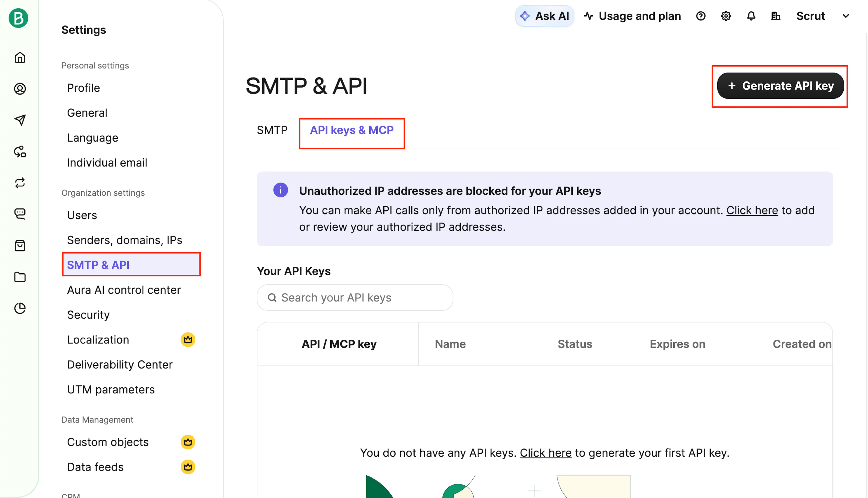Open the Profile settings page
Viewport: 868px width, 498px height.
click(83, 88)
